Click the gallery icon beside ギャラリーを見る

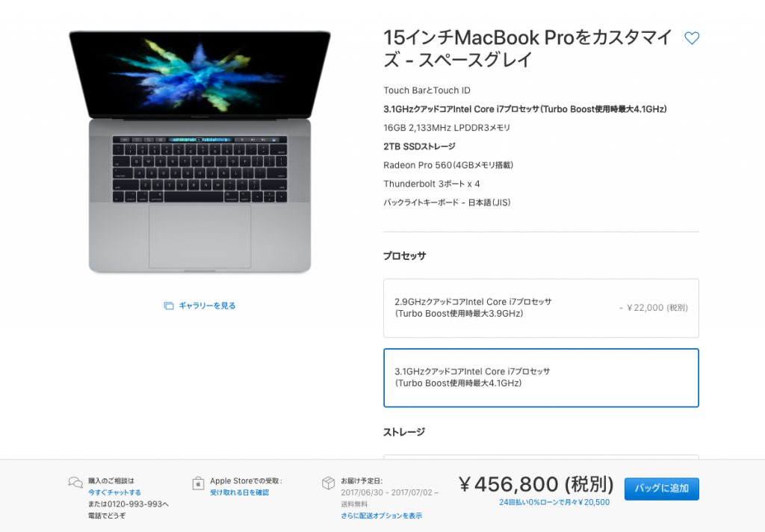[169, 306]
